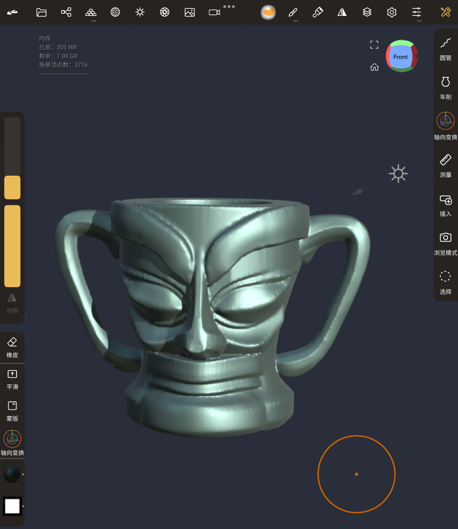Open the Camera settings menu
The height and width of the screenshot is (529, 458).
(214, 12)
